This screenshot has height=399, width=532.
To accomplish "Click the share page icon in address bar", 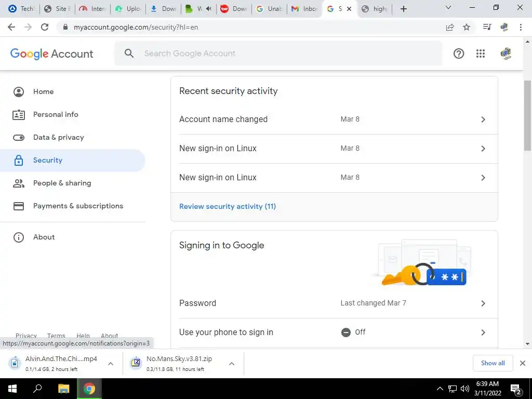I will [x=450, y=27].
